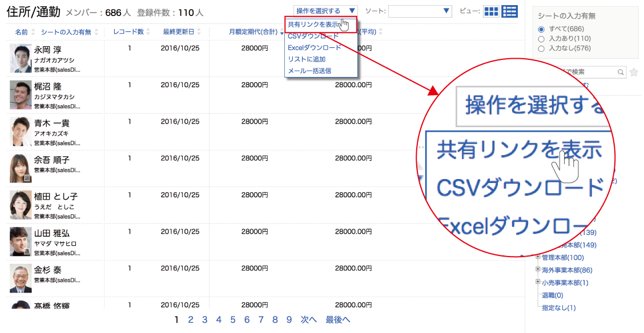
Task: Expand the 管理本部(100) tree node
Action: (x=538, y=257)
